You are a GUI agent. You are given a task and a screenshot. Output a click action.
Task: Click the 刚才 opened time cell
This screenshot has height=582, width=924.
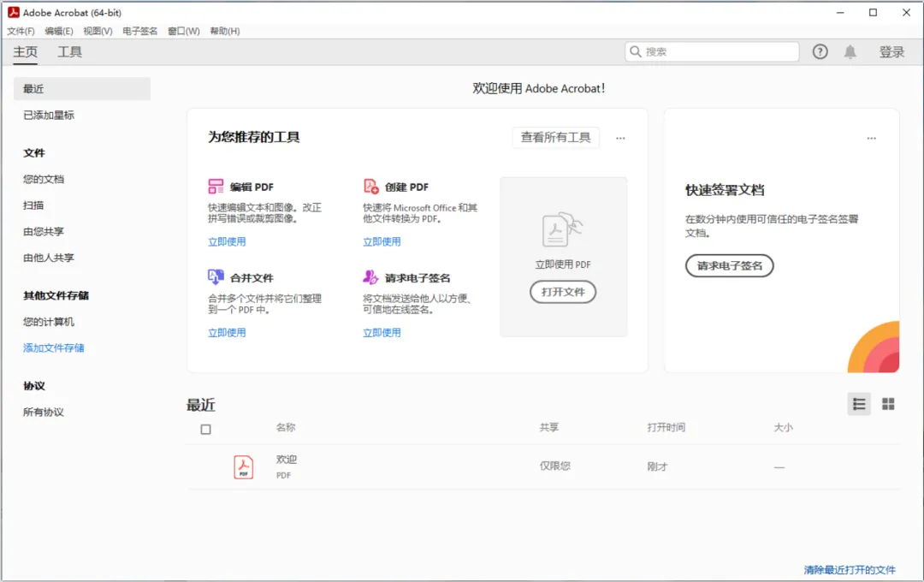[658, 466]
